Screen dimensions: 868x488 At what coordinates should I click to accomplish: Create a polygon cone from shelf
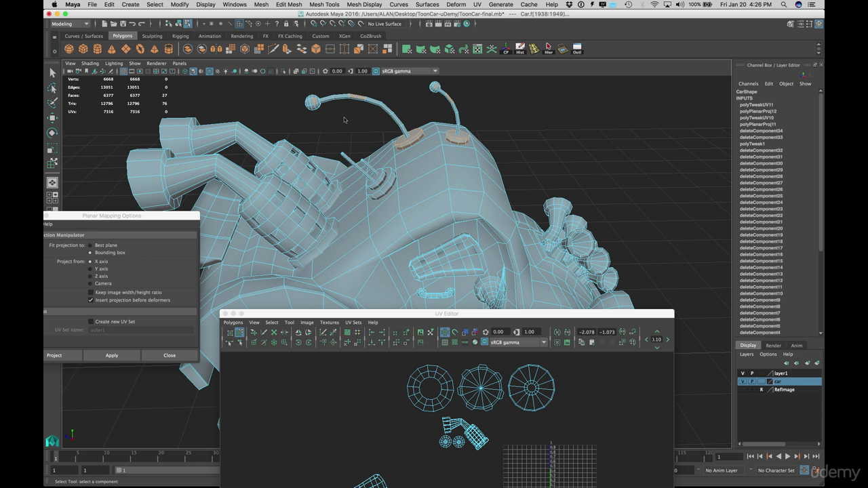pyautogui.click(x=111, y=49)
